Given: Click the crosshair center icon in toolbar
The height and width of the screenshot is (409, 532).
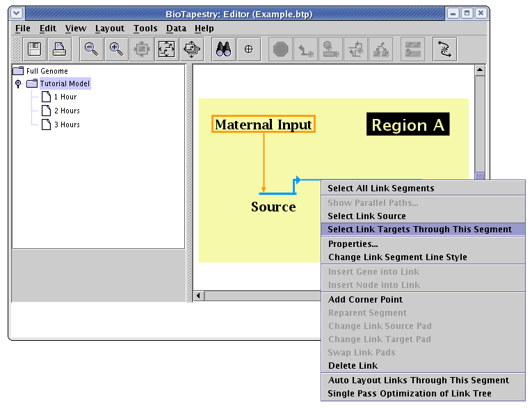Looking at the screenshot, I should (x=248, y=49).
